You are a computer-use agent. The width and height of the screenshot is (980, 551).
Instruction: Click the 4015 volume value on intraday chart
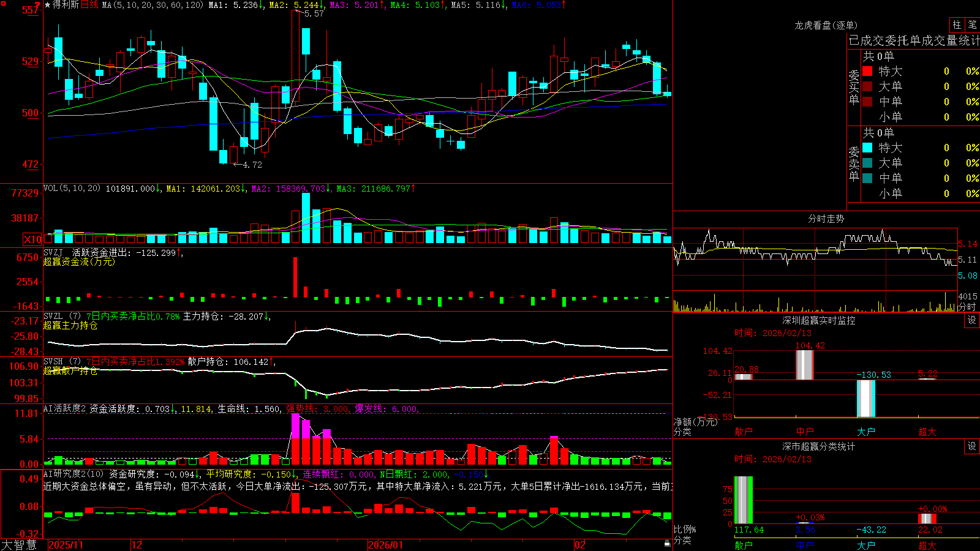tap(968, 296)
